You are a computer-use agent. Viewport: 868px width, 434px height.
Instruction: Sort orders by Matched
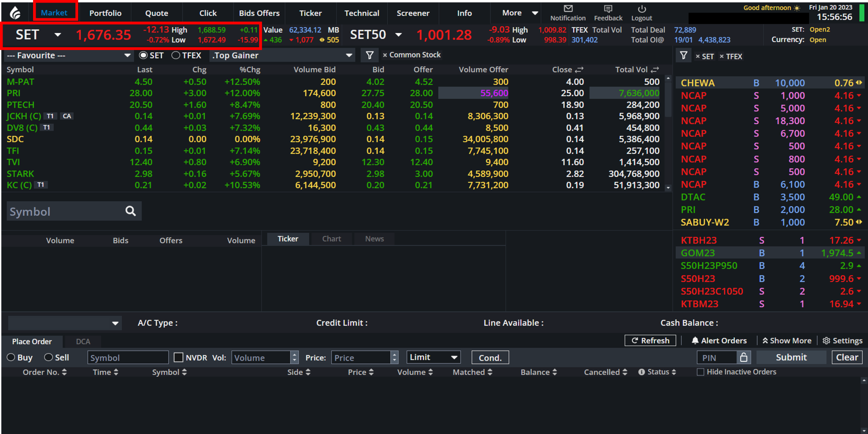[x=490, y=372]
